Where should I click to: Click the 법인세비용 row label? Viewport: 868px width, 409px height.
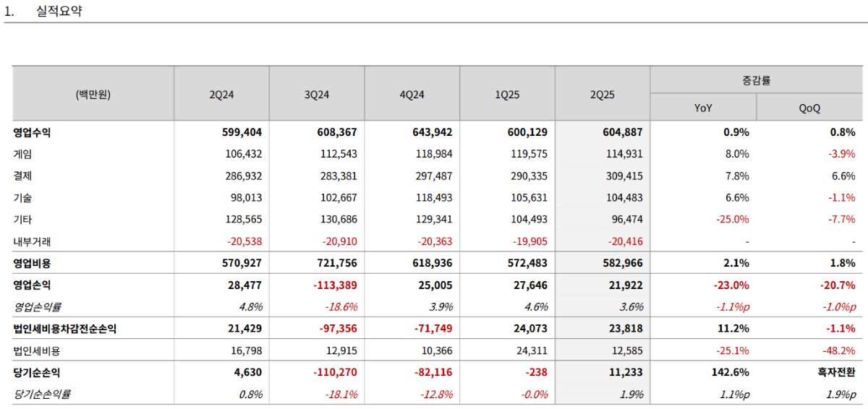click(37, 350)
